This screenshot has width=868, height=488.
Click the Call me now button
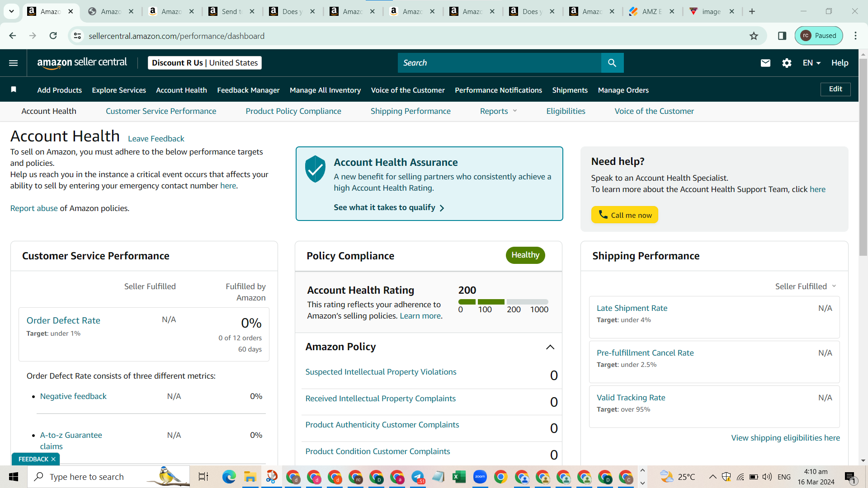[624, 215]
